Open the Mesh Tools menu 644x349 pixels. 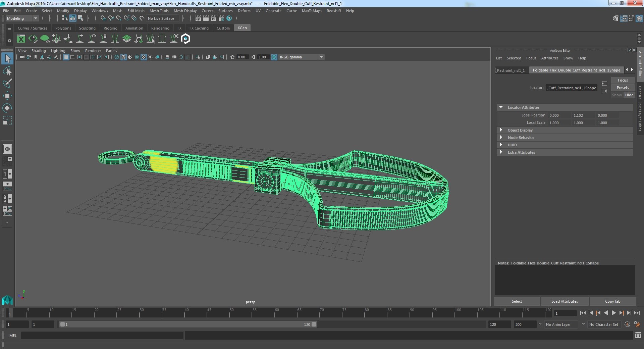click(159, 11)
